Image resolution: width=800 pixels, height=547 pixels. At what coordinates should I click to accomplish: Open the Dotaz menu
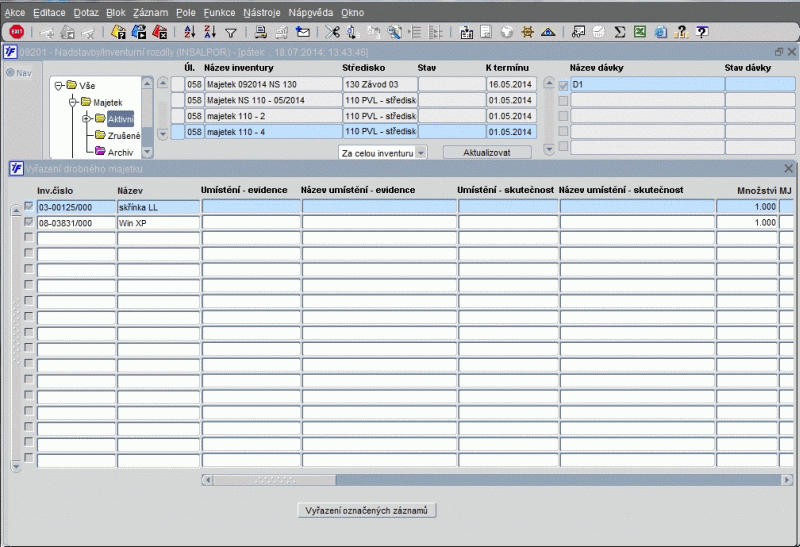point(86,12)
